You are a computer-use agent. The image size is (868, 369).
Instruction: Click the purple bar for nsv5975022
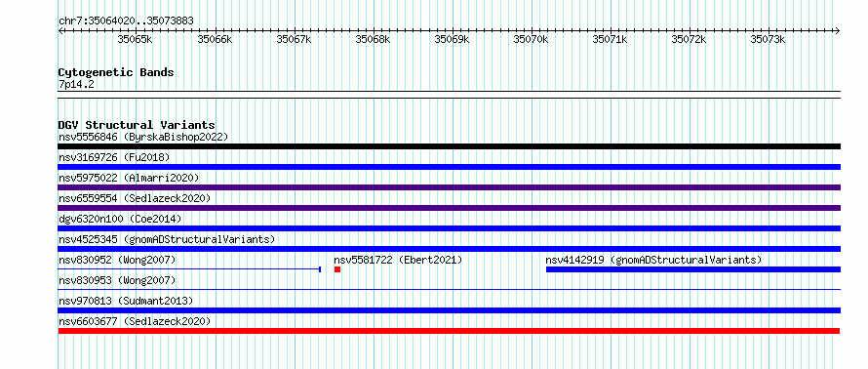[x=449, y=187]
